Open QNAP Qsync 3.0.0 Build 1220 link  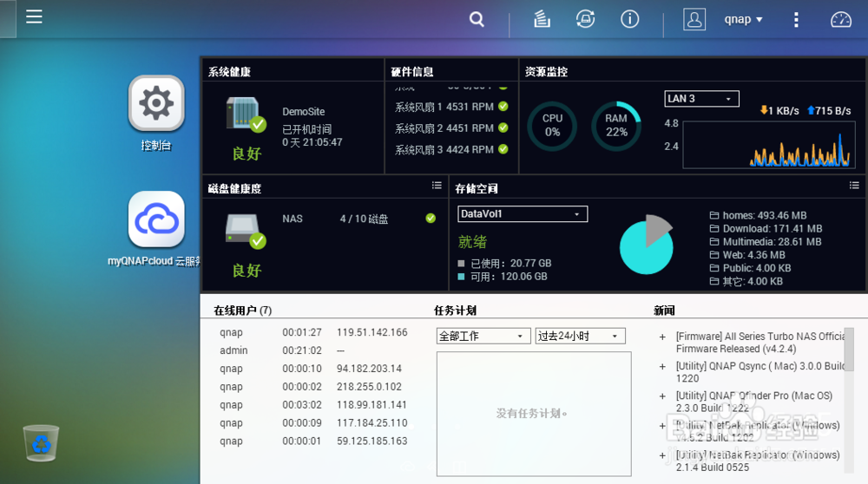point(760,372)
